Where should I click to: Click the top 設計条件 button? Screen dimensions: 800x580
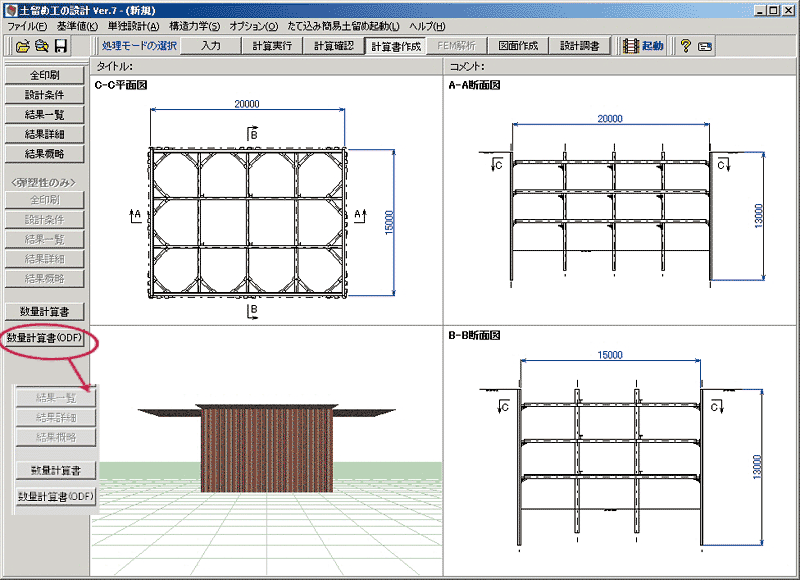coord(44,95)
